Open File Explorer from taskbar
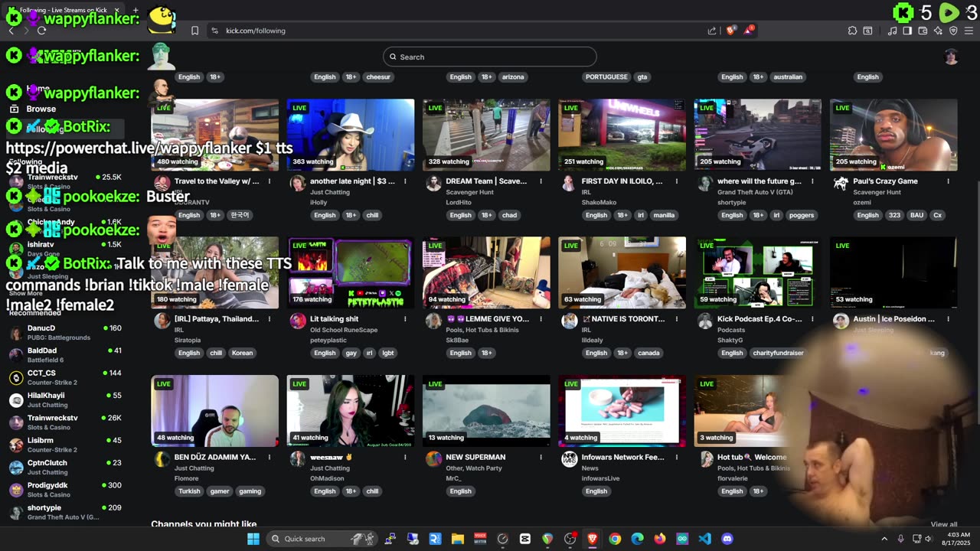The width and height of the screenshot is (980, 551). coord(457,539)
